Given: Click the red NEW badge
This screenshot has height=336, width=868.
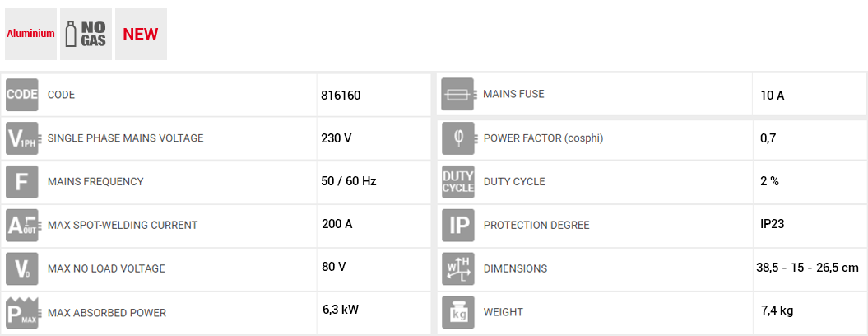Looking at the screenshot, I should [x=141, y=35].
